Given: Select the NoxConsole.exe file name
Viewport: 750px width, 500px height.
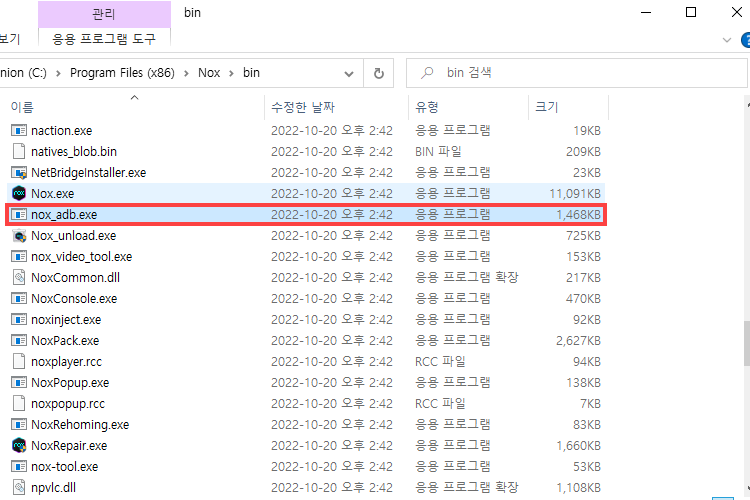Looking at the screenshot, I should pyautogui.click(x=74, y=299).
